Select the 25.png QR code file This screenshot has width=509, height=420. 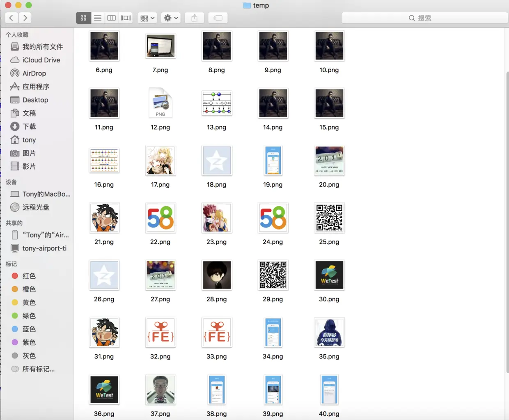pyautogui.click(x=329, y=218)
